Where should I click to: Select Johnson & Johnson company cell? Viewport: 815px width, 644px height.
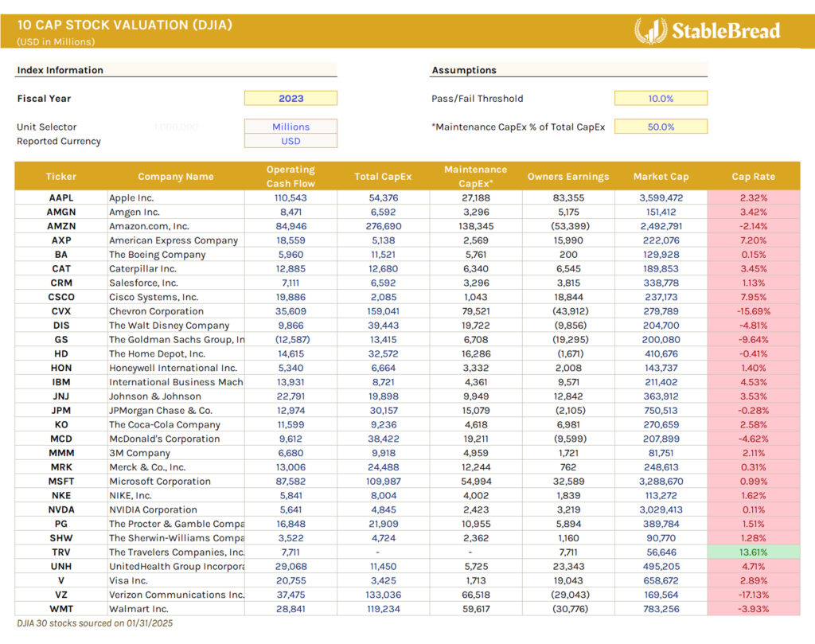[x=176, y=396]
